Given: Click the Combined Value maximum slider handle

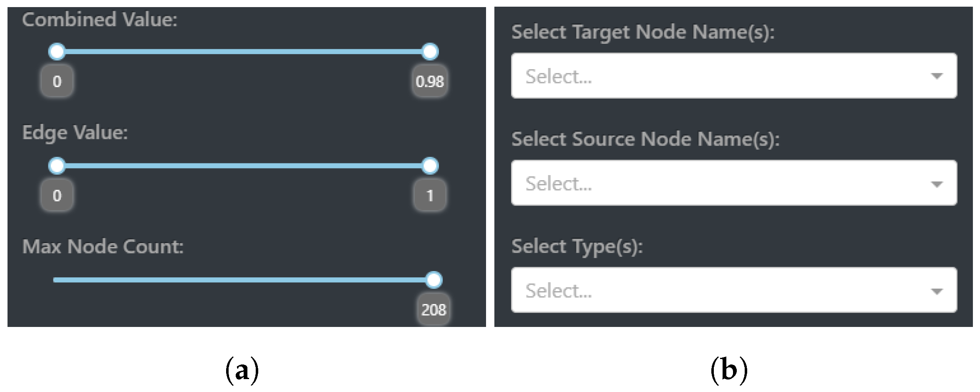Looking at the screenshot, I should (430, 52).
